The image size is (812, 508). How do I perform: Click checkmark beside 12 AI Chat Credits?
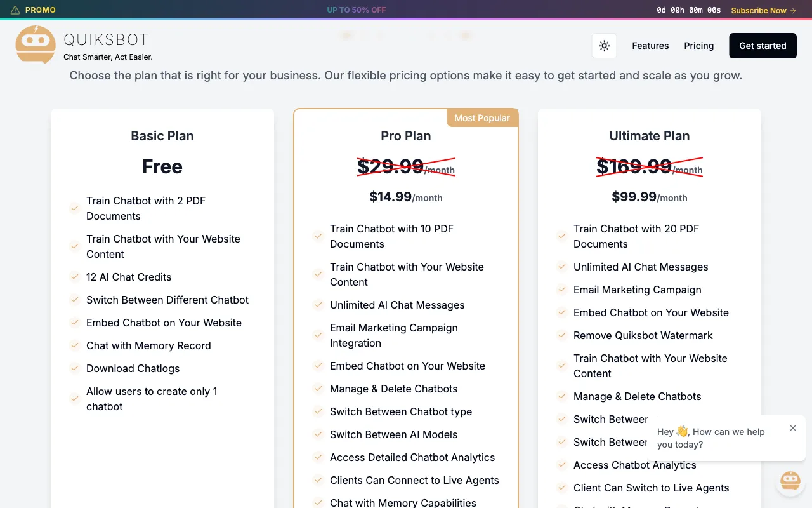pyautogui.click(x=74, y=277)
